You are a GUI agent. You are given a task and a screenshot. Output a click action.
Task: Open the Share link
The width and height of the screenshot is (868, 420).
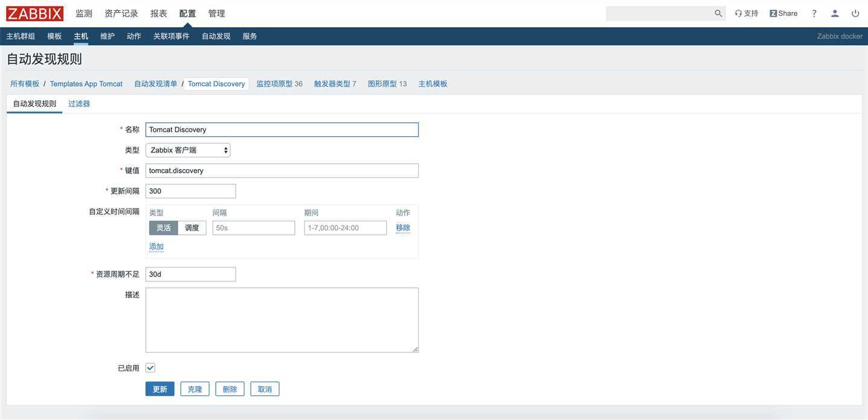coord(784,13)
